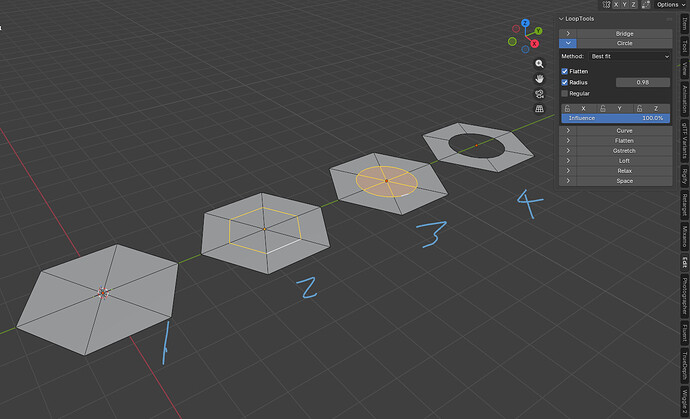Open the Animation sidebar tab
This screenshot has width=690, height=419.
[x=684, y=99]
